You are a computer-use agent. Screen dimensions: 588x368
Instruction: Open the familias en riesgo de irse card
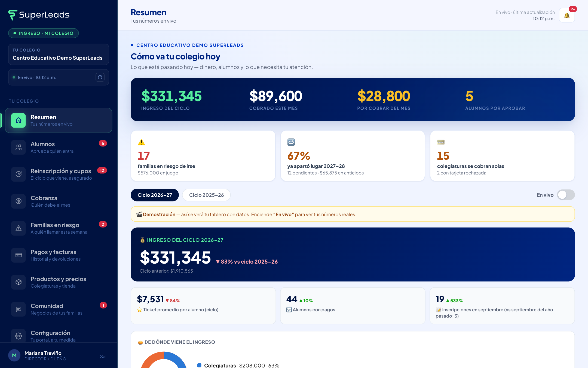203,156
